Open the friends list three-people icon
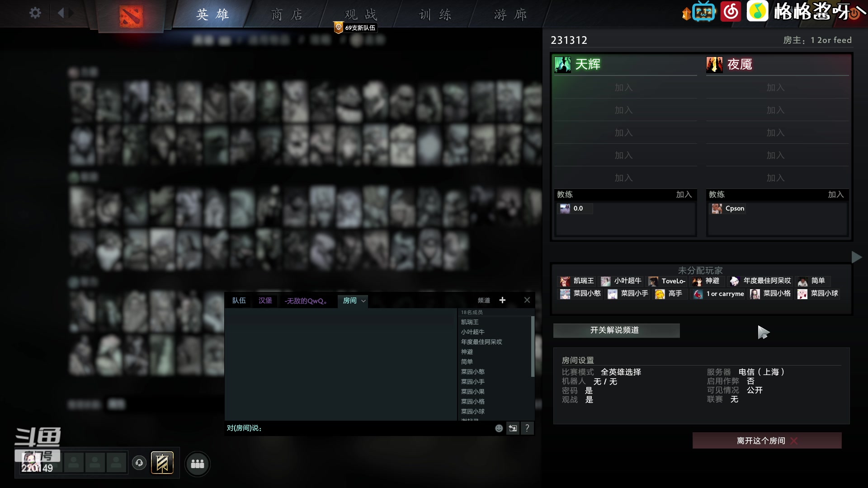The width and height of the screenshot is (868, 488). [x=198, y=464]
